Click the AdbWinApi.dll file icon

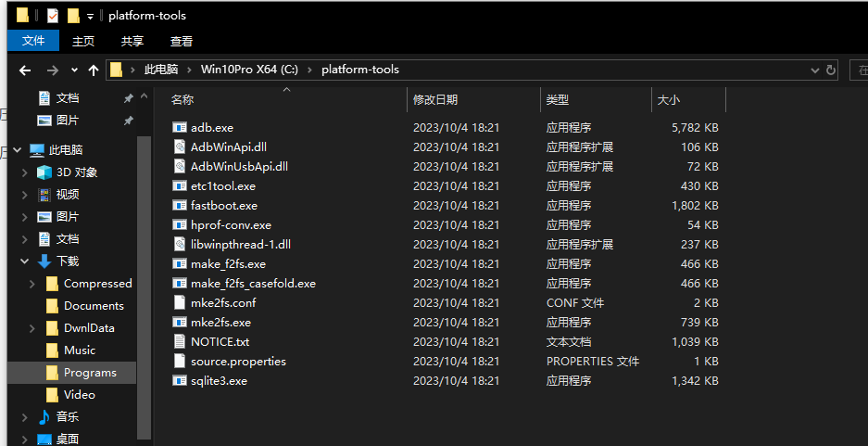tap(180, 147)
